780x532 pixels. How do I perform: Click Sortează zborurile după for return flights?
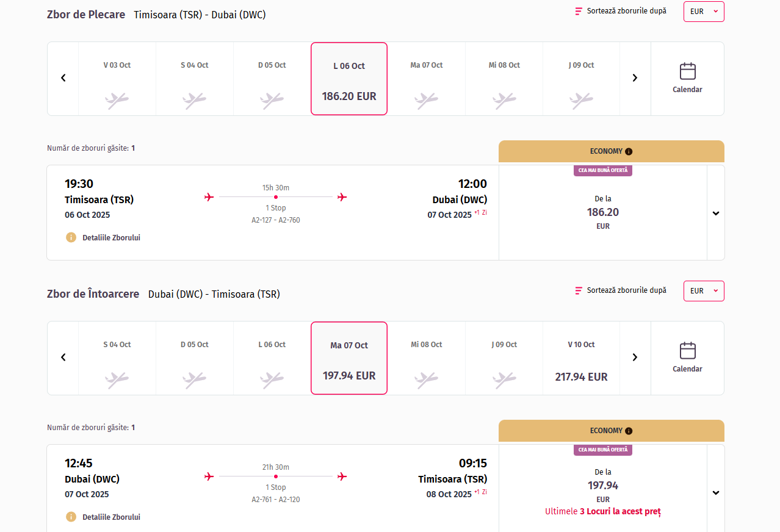[626, 291]
